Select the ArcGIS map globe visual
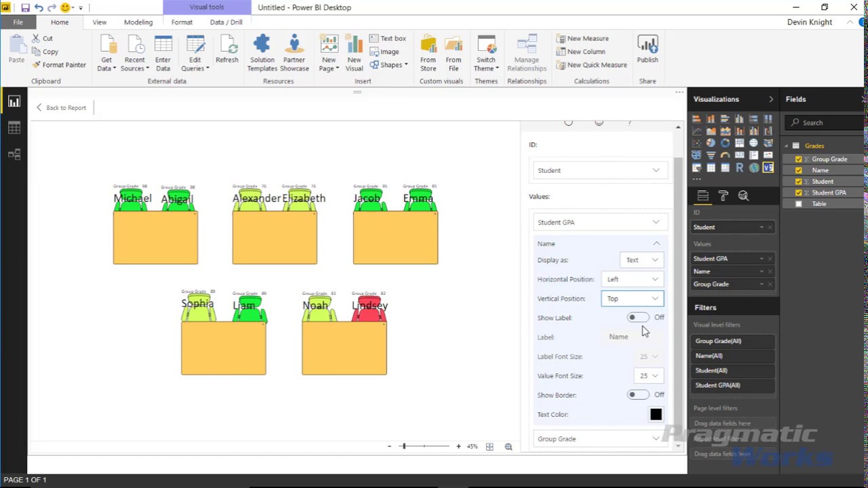This screenshot has width=868, height=488. coord(753,167)
